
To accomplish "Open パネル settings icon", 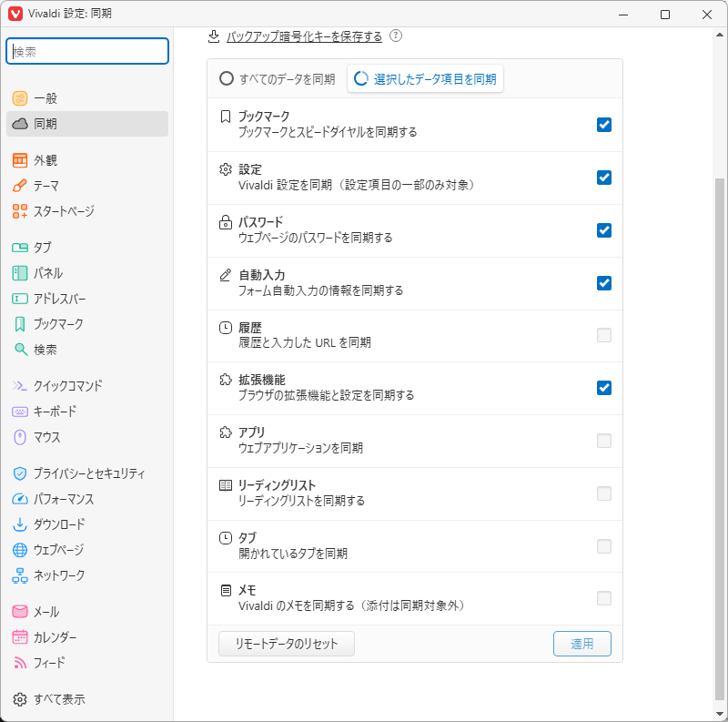I will coord(19,273).
